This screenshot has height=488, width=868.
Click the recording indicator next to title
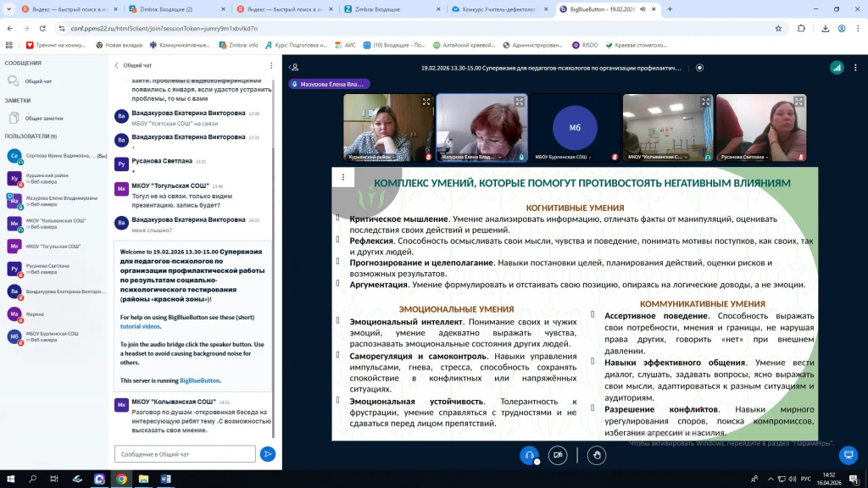[x=699, y=67]
